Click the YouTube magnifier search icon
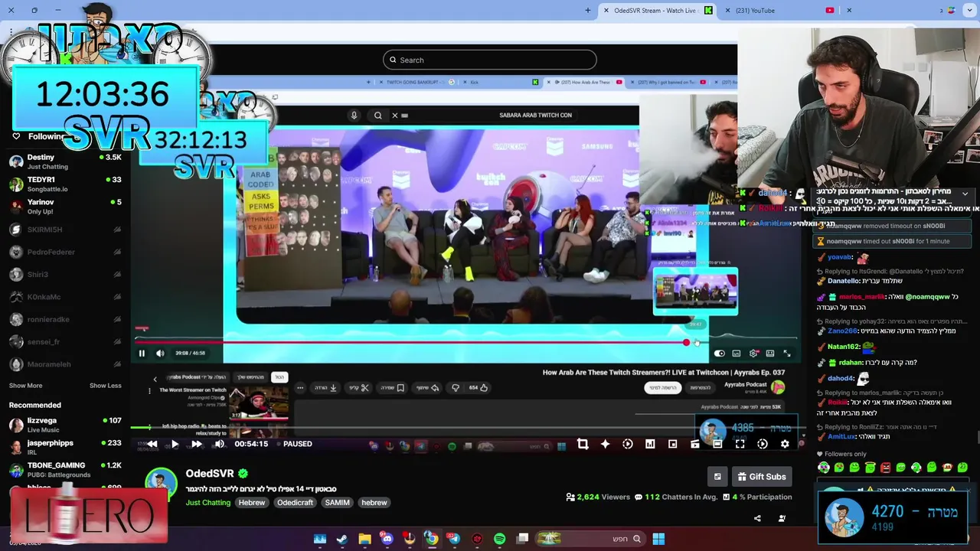Screen dimensions: 980x551 pos(378,116)
